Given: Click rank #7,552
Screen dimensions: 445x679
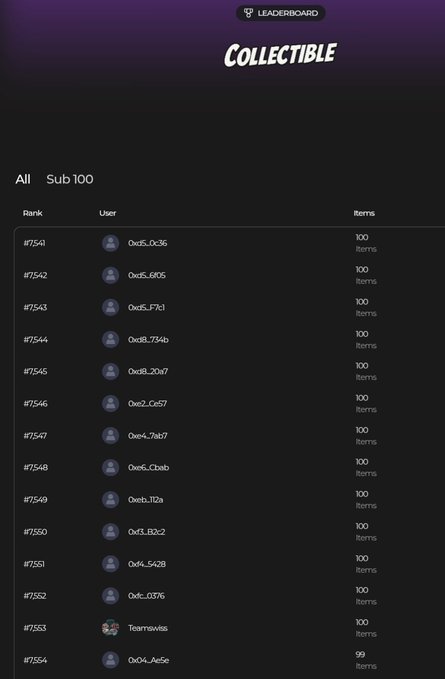Looking at the screenshot, I should (35, 595).
